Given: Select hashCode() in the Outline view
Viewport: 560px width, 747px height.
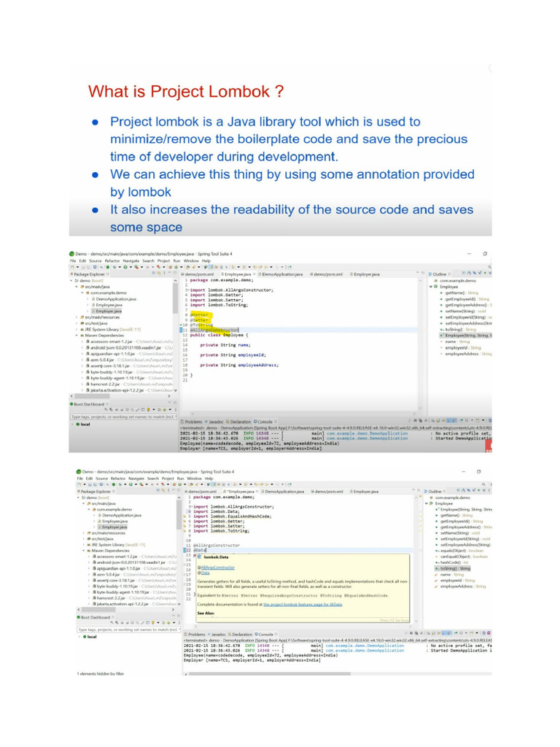Looking at the screenshot, I should tap(452, 562).
